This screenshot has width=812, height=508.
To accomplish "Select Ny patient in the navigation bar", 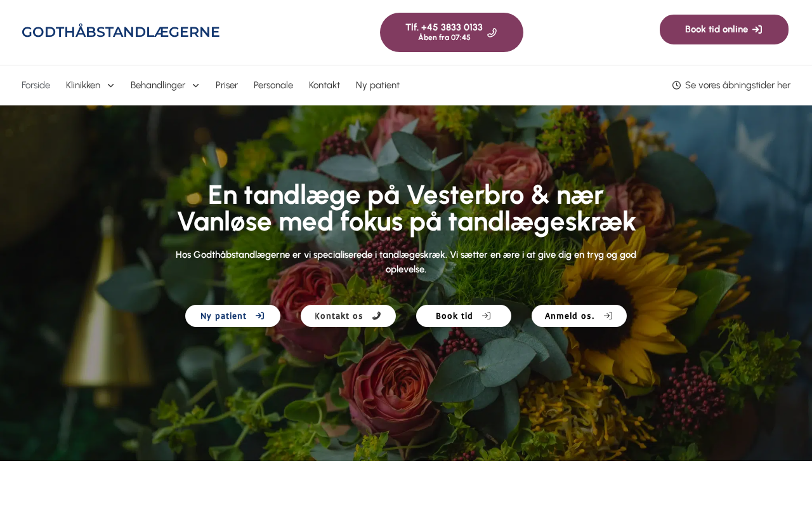I will click(377, 85).
